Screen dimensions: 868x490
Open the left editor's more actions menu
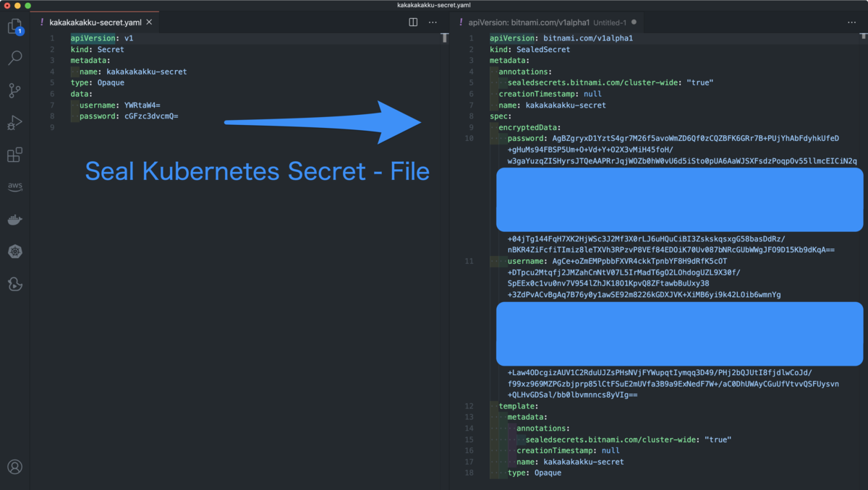coord(432,22)
